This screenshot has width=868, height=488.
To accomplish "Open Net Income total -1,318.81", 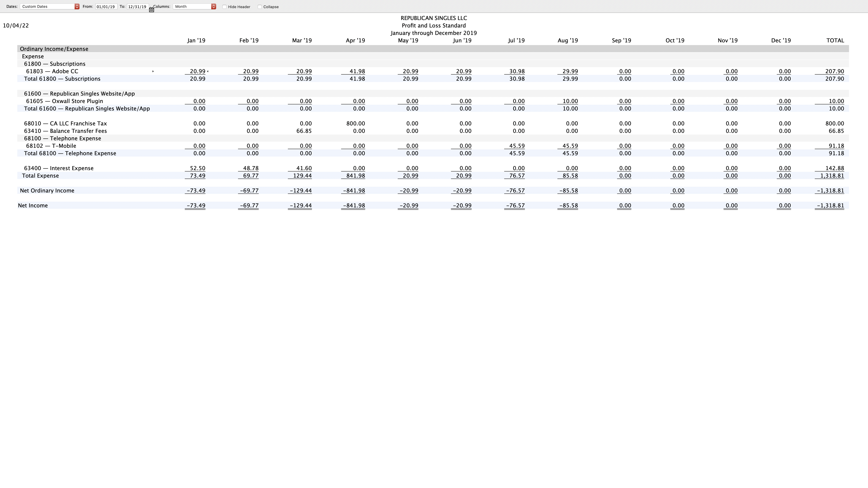I will 831,205.
